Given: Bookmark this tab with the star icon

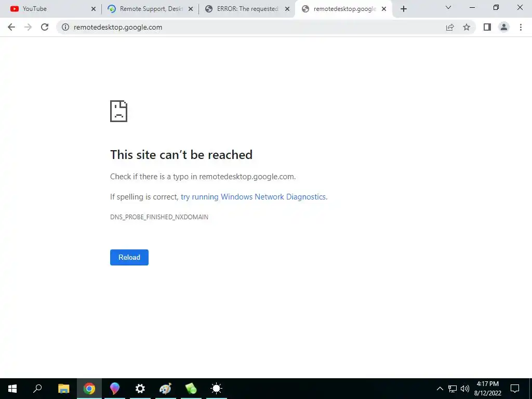Looking at the screenshot, I should [x=467, y=27].
